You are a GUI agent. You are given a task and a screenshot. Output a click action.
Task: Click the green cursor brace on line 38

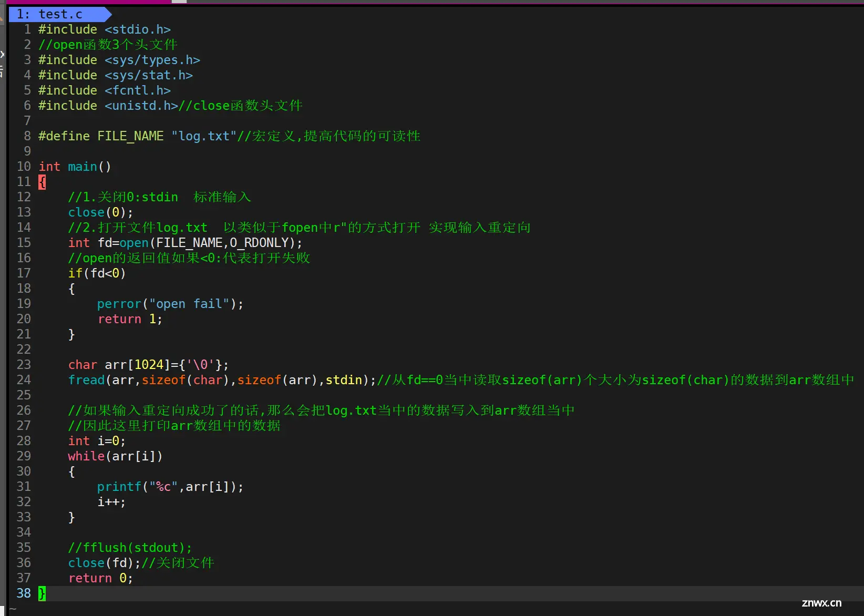coord(42,593)
